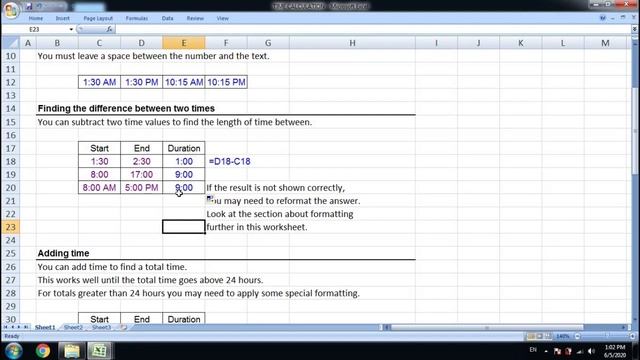Image resolution: width=640 pixels, height=360 pixels.
Task: Click the Select All corner triangle
Action: [10, 42]
